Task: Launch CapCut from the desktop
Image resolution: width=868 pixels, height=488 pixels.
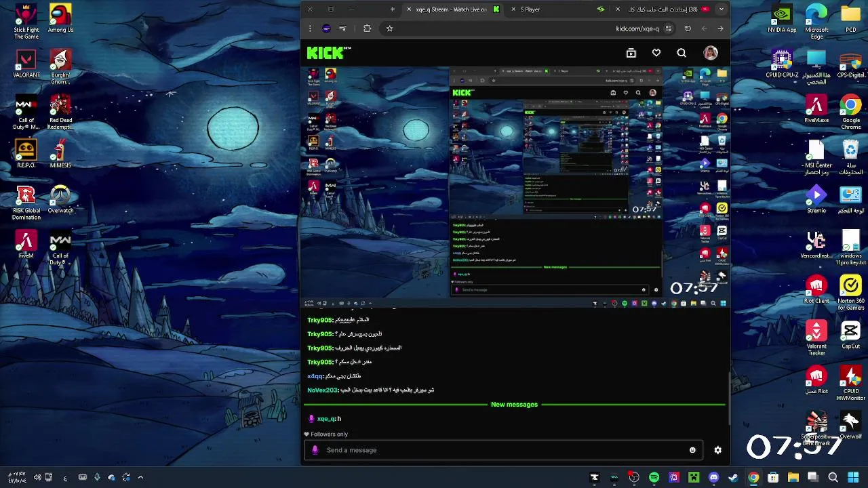Action: click(x=850, y=335)
